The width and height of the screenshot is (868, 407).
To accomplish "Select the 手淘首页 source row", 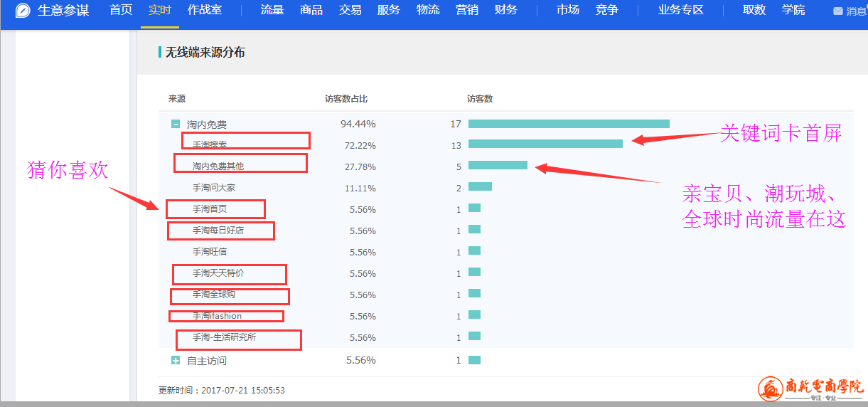I will pos(210,209).
